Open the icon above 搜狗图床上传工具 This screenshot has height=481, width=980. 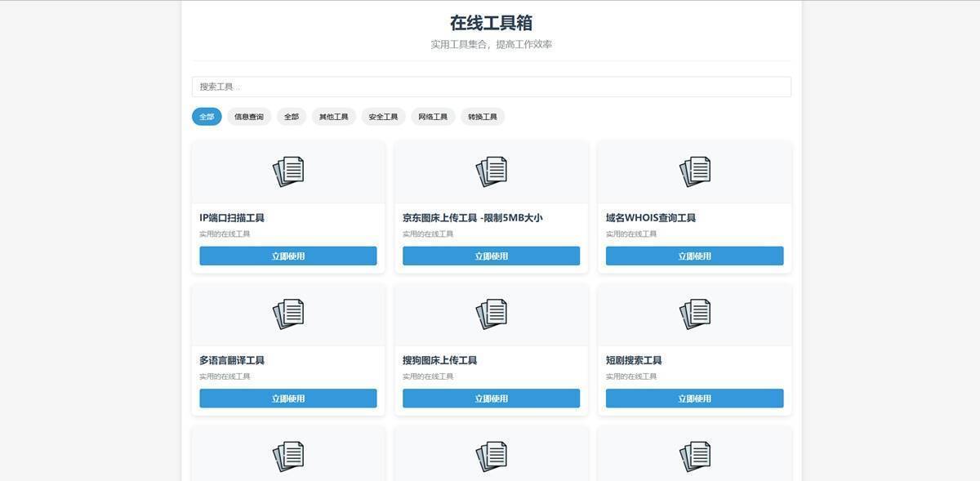pos(491,314)
